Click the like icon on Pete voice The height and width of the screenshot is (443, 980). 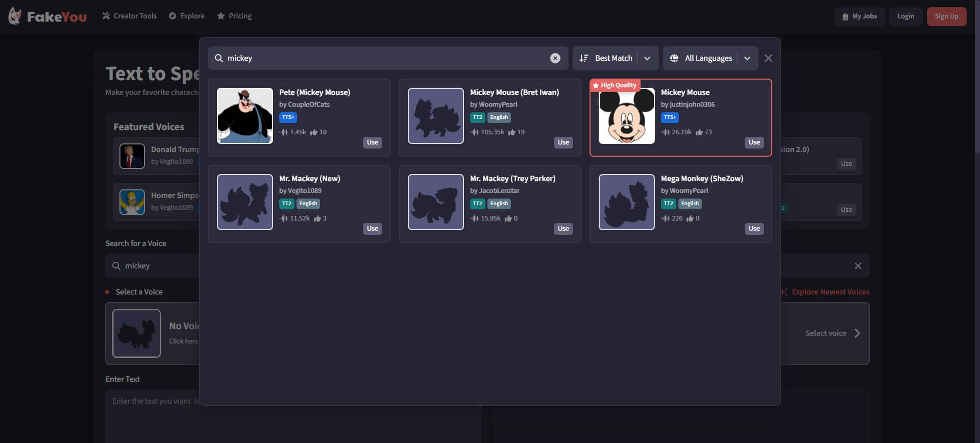314,132
